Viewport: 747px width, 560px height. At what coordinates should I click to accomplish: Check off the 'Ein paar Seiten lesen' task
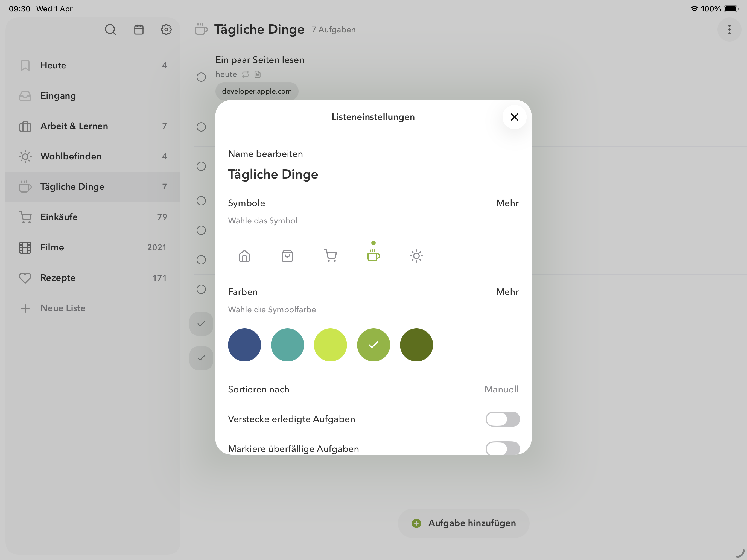[x=201, y=77]
